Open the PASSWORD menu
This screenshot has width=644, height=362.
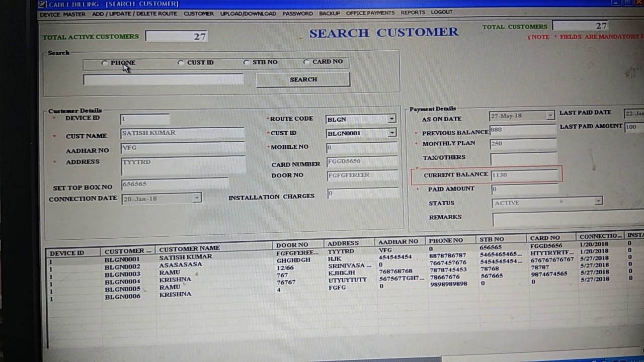(x=297, y=14)
